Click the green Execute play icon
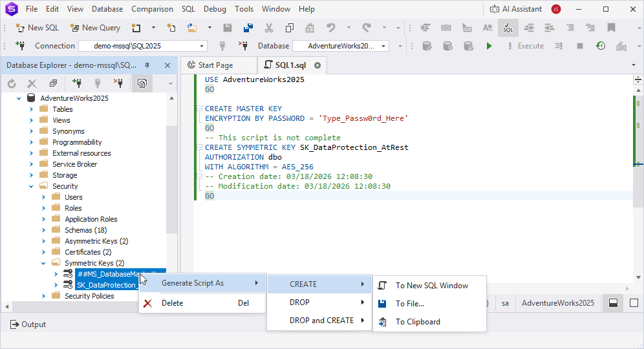 tap(489, 46)
